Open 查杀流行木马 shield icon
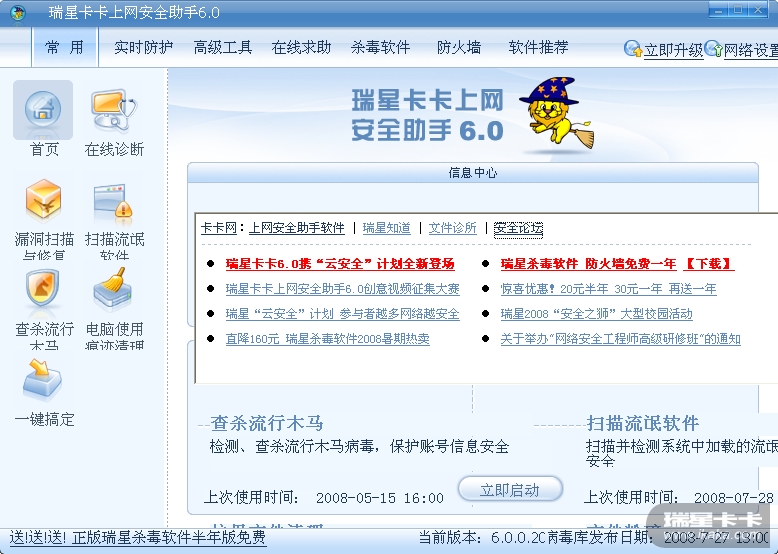 [x=43, y=289]
